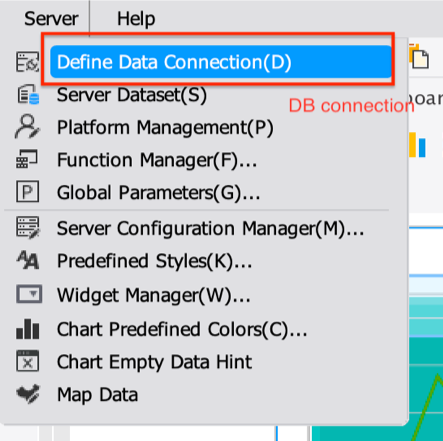Click the Widget Manager dropdown icon

pos(29,294)
